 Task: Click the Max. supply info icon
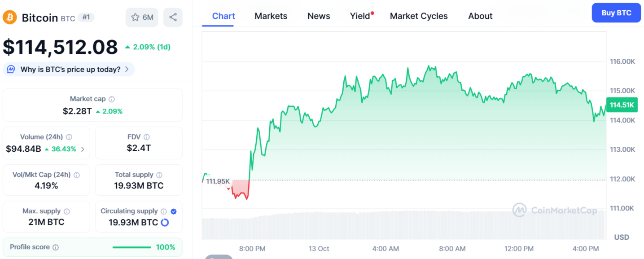pyautogui.click(x=67, y=211)
